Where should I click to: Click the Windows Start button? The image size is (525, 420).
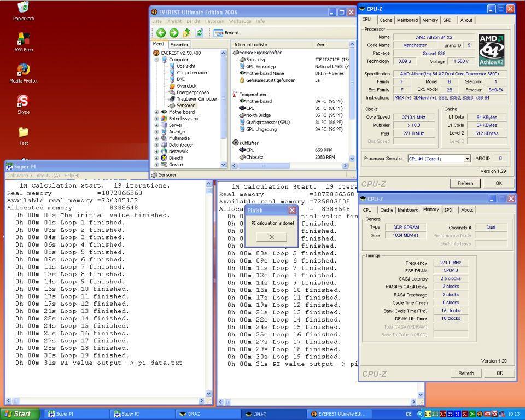(20, 414)
